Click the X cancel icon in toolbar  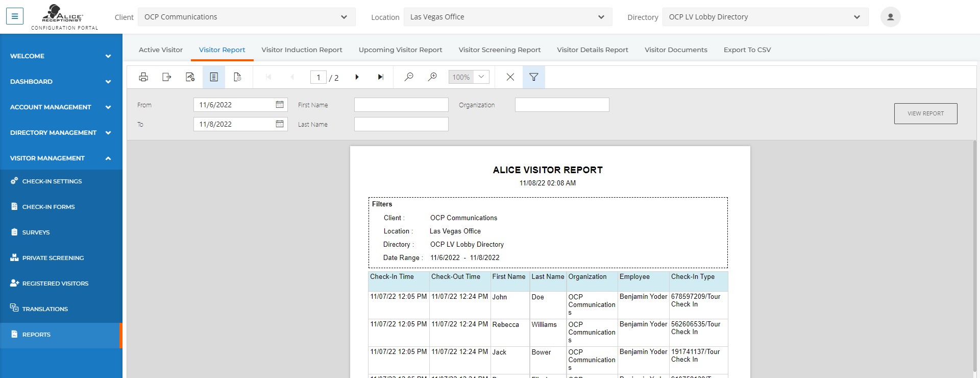point(510,77)
